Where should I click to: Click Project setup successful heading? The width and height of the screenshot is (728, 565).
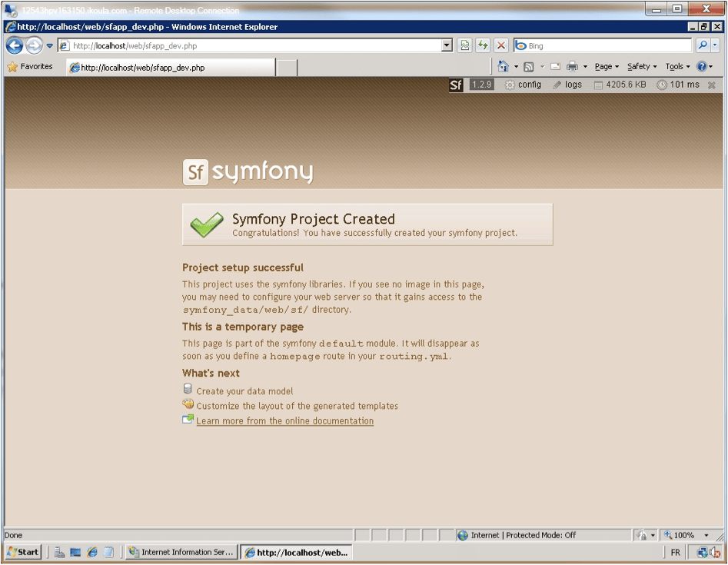pyautogui.click(x=243, y=268)
